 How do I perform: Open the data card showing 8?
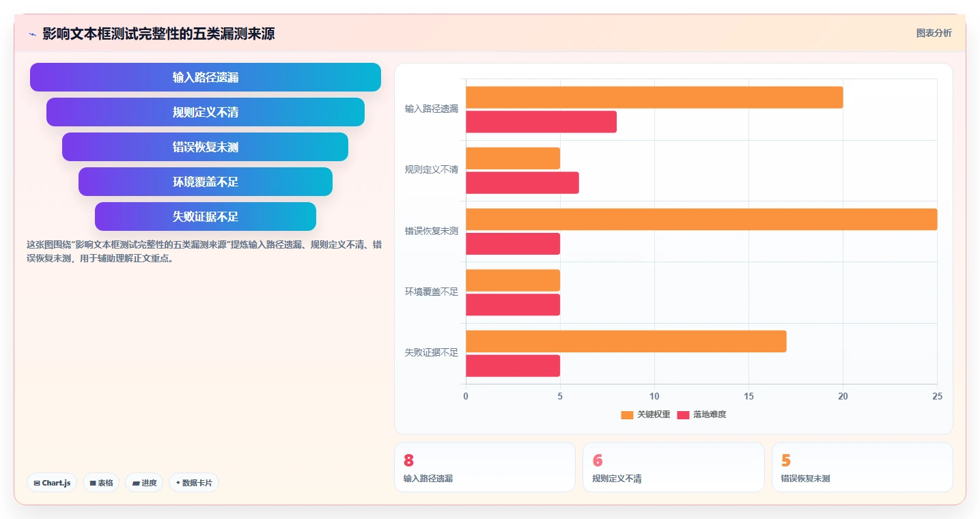tap(485, 467)
